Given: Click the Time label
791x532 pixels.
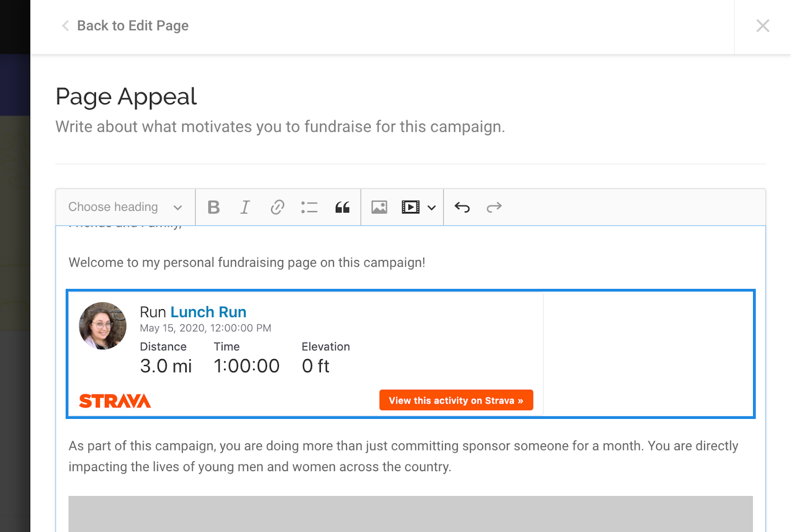Looking at the screenshot, I should pos(226,347).
